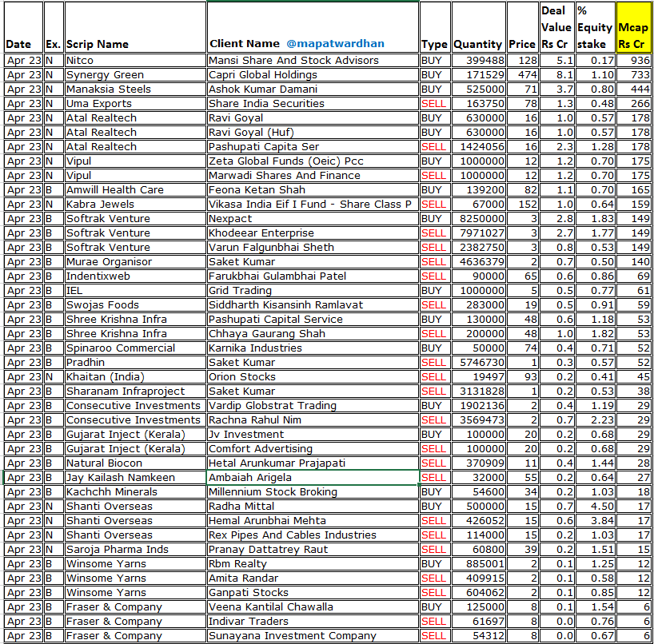654x644 pixels.
Task: Click Vikasa India Eif I Fund cell
Action: [x=313, y=205]
